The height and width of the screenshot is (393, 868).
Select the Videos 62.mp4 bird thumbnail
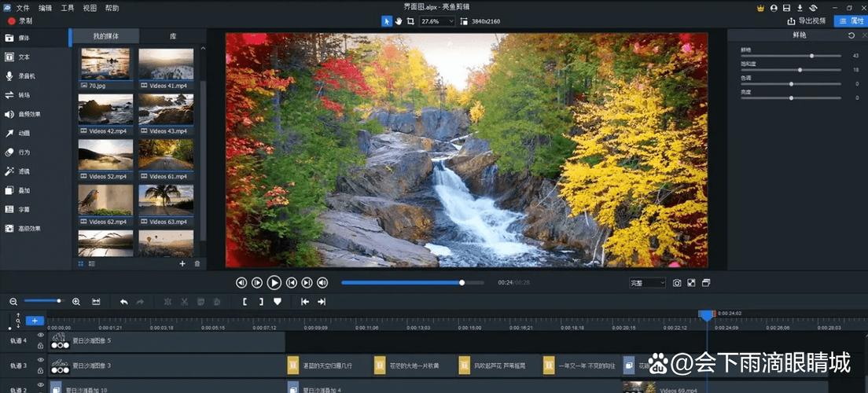(x=105, y=205)
